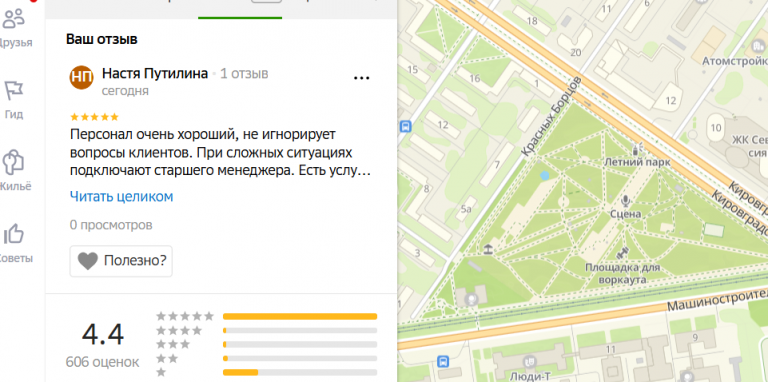Click Летний парк map label
This screenshot has height=382, width=768.
(637, 162)
